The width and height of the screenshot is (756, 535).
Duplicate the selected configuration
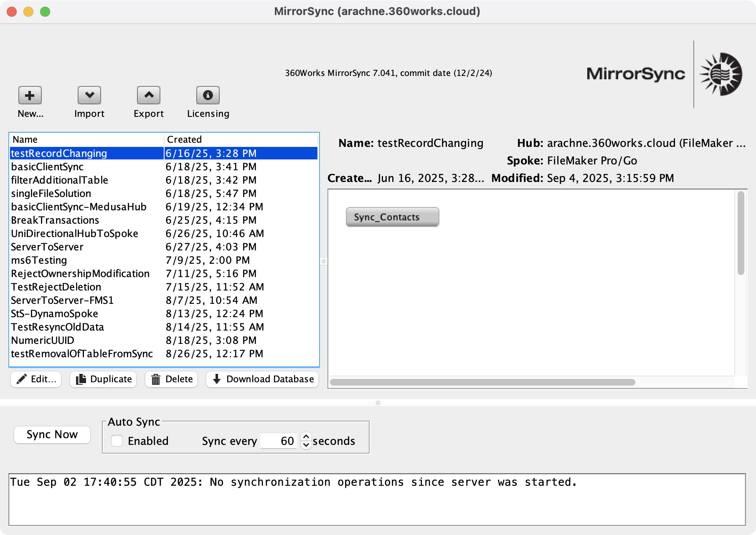[x=103, y=379]
